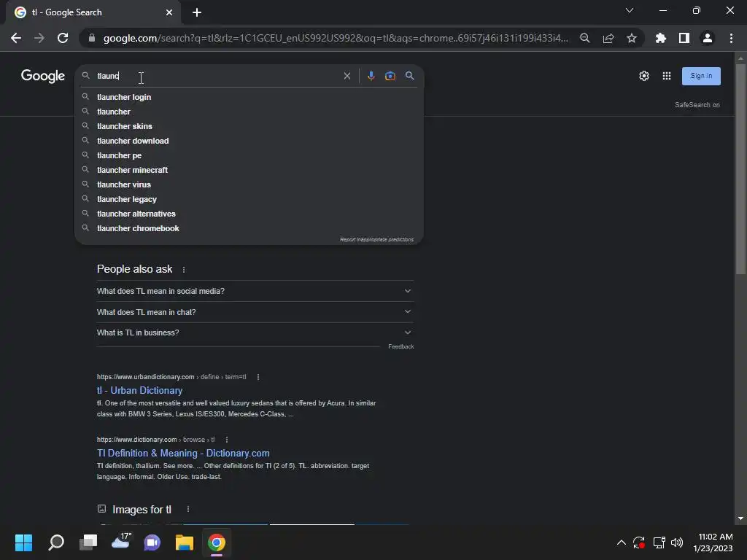Click the address bar zoom magnifier icon
Viewport: 747px width, 560px height.
584,38
